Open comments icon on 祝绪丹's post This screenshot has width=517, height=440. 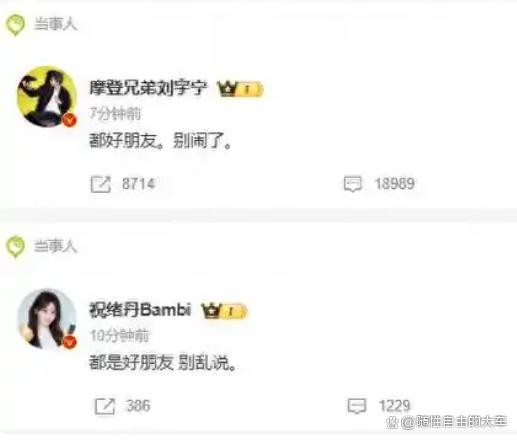(x=357, y=406)
